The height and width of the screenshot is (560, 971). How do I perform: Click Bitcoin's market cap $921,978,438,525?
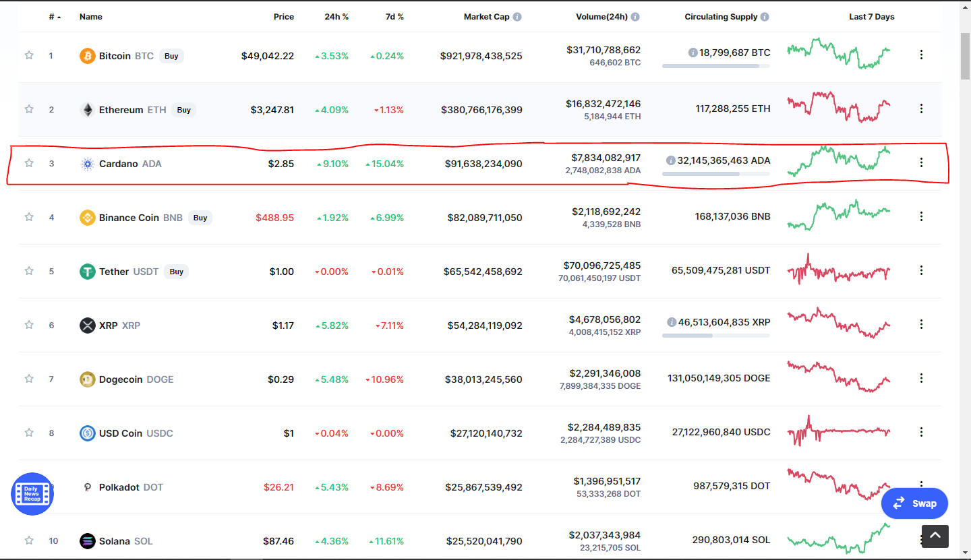click(481, 56)
